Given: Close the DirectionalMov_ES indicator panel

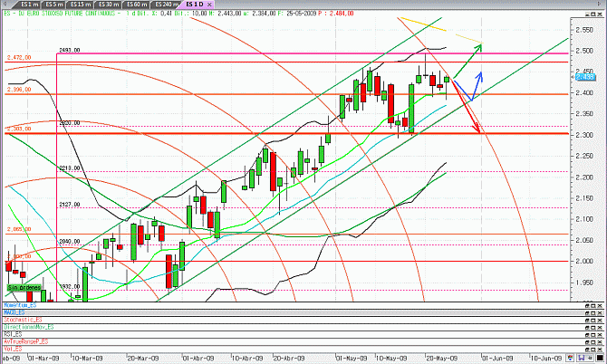Looking at the screenshot, I should coord(600,328).
